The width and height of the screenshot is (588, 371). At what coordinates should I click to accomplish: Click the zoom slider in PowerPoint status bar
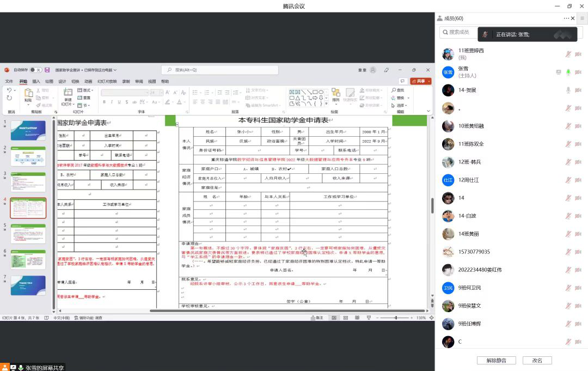click(396, 318)
